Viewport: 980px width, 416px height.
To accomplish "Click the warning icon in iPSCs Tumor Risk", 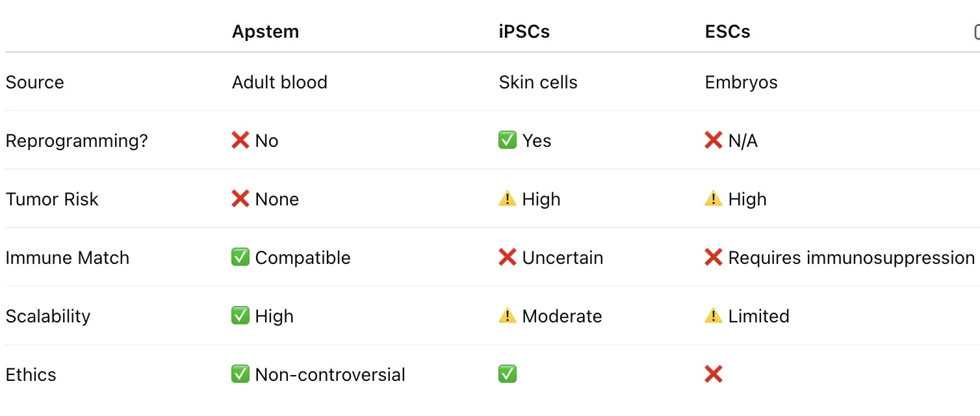I will click(508, 199).
